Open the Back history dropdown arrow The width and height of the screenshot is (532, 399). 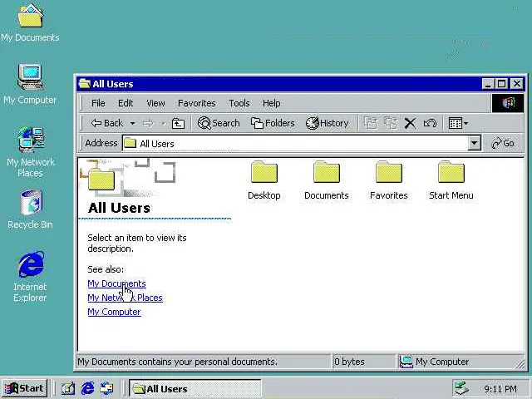[x=133, y=123]
